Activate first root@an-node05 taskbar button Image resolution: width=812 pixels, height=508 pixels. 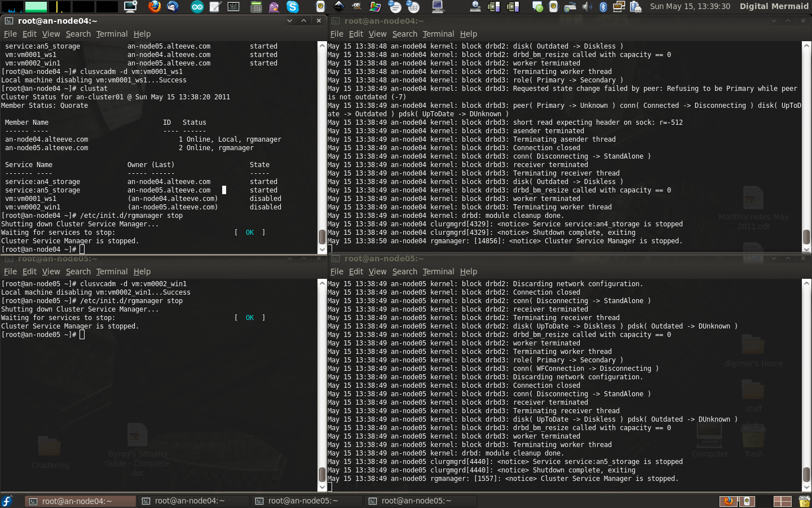pyautogui.click(x=307, y=501)
